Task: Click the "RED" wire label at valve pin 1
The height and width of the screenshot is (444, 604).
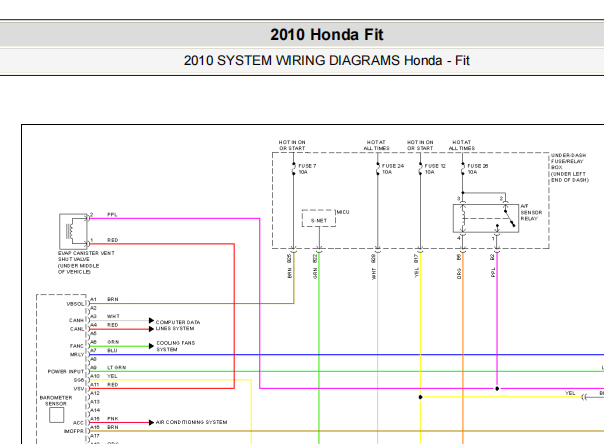Action: [112, 240]
